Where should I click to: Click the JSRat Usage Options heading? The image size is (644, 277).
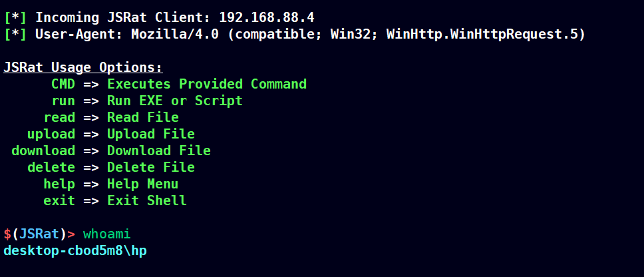(83, 67)
